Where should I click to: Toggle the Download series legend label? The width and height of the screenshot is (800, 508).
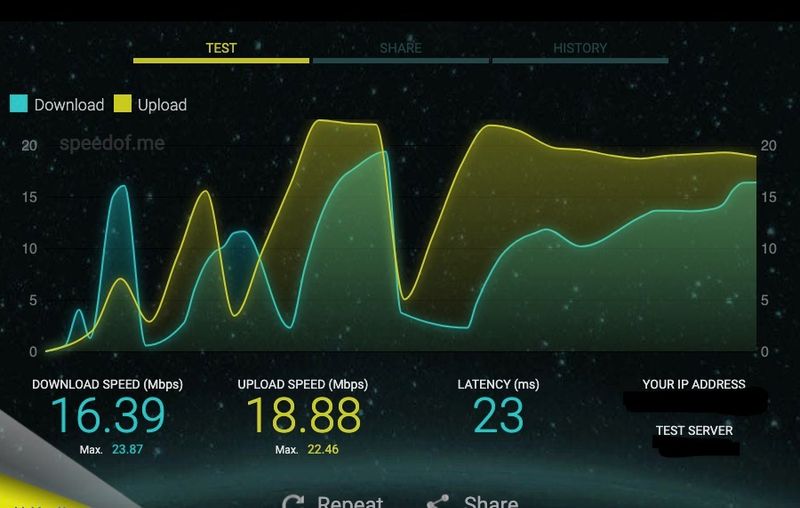69,105
